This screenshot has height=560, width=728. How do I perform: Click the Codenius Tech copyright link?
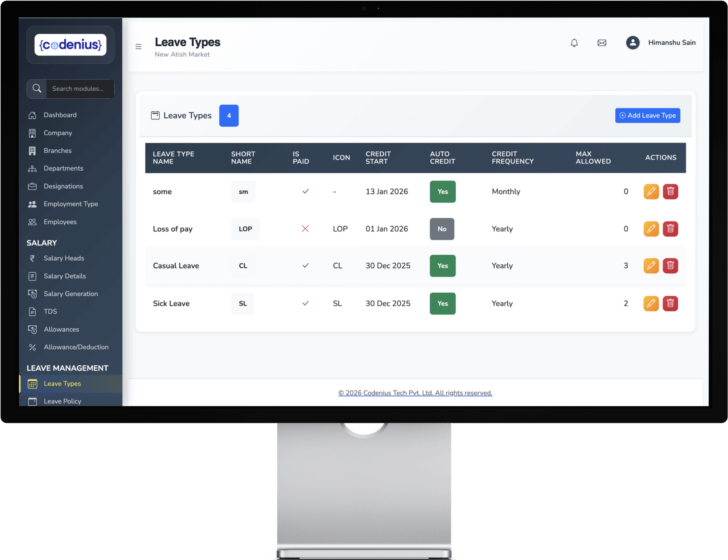coord(415,393)
